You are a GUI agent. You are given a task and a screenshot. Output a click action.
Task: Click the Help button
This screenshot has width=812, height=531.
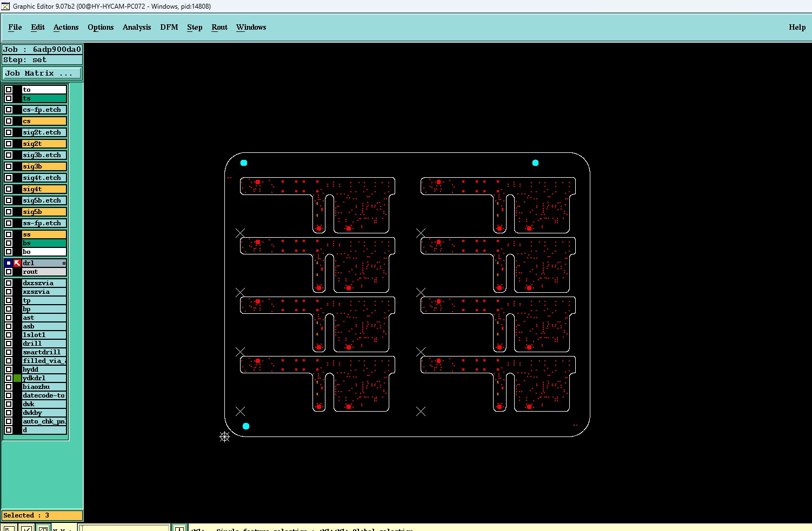click(x=797, y=27)
